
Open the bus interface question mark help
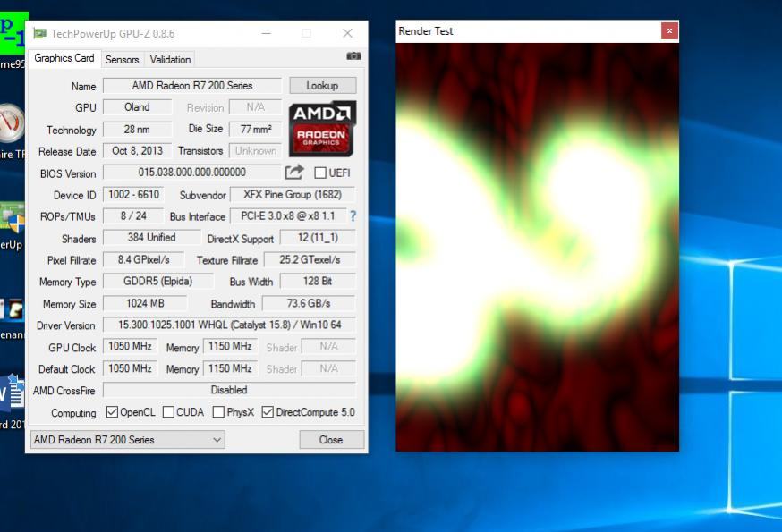[353, 215]
